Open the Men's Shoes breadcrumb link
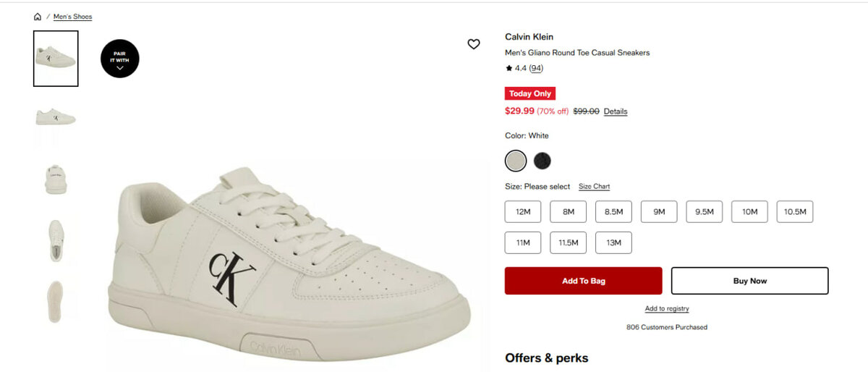 (72, 17)
